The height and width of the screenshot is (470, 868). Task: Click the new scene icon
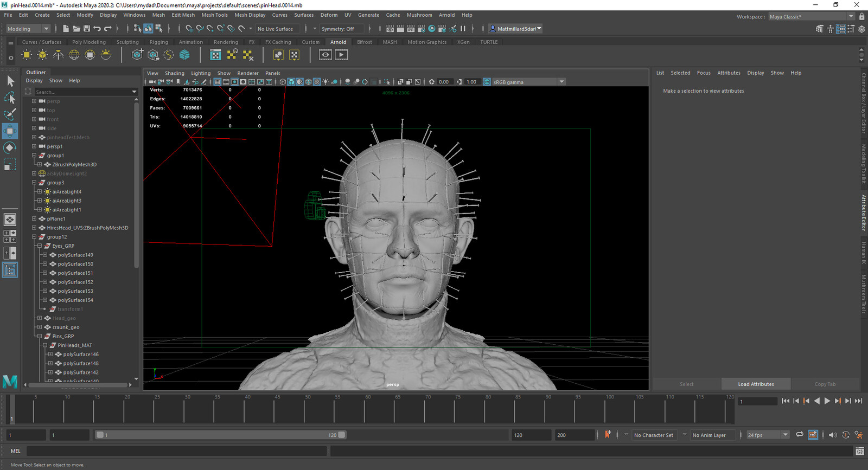(66, 29)
